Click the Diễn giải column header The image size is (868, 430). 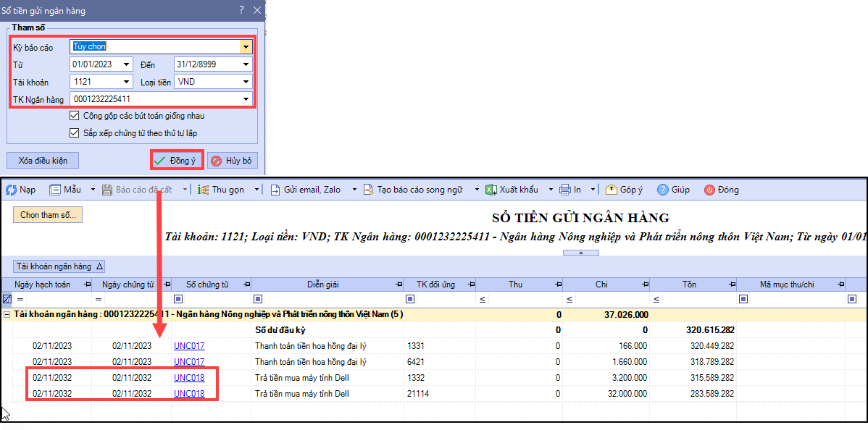[323, 284]
